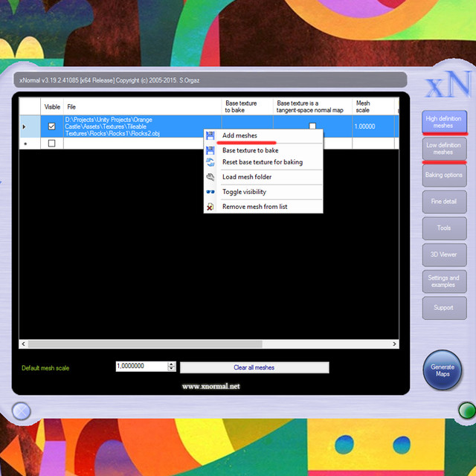Click the round blue X button at bottom left
476x476 pixels.
click(22, 411)
